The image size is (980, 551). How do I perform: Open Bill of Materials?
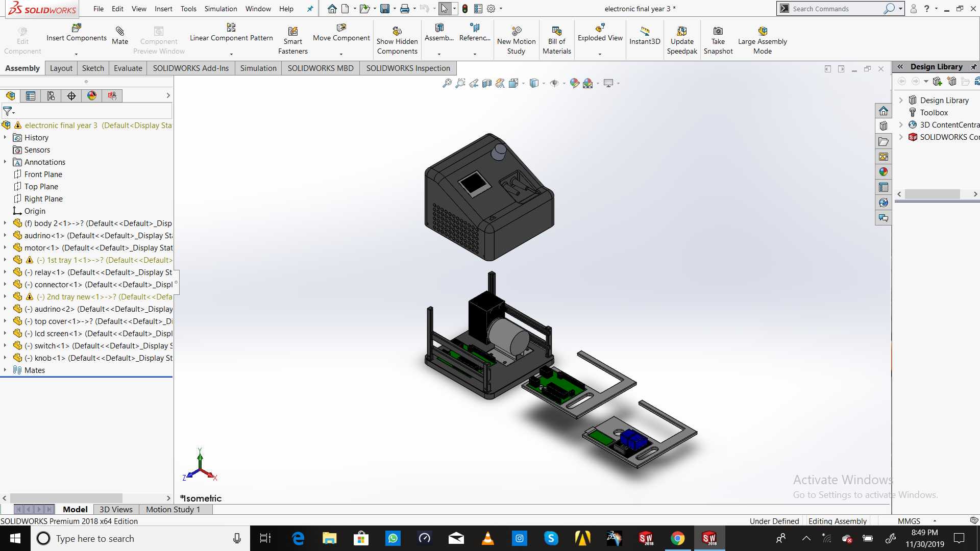point(557,40)
